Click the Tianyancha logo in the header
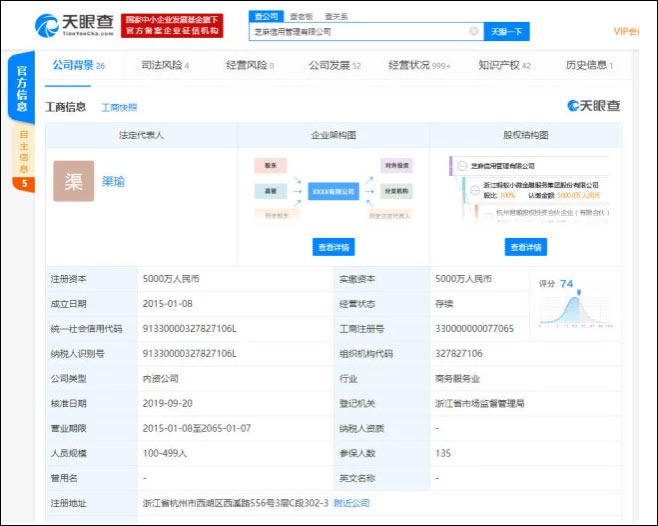658x526 pixels. coord(74,25)
